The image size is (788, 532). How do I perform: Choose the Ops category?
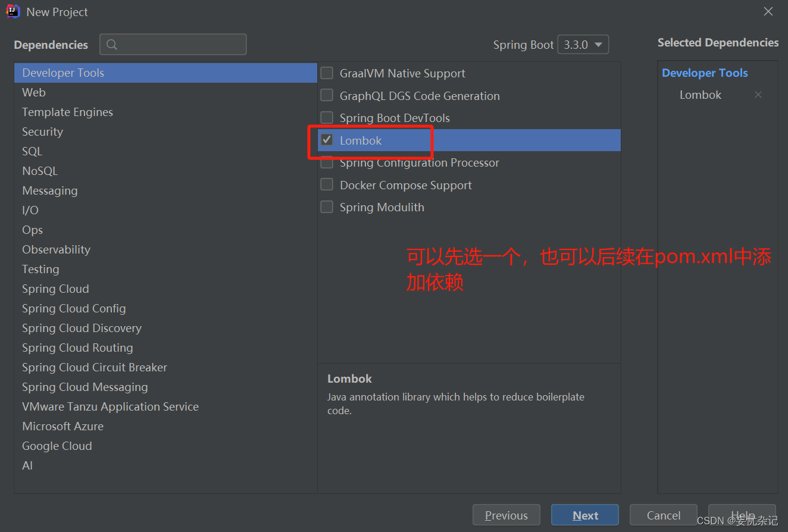(165, 230)
